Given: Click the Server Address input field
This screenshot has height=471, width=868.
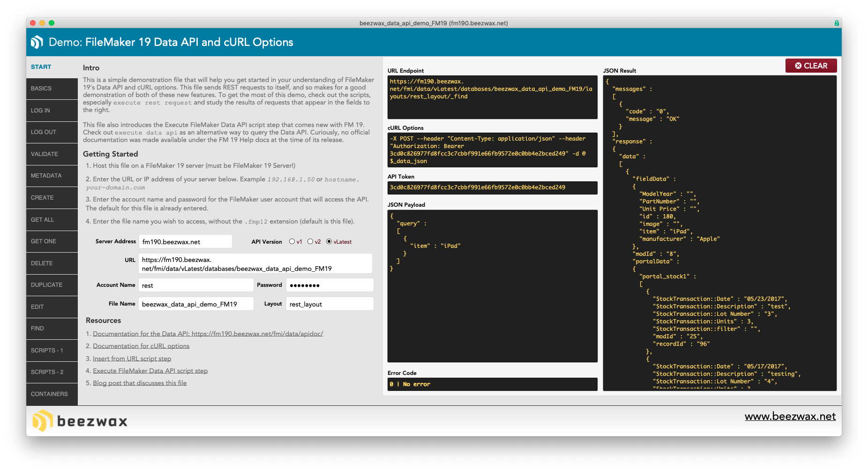Looking at the screenshot, I should click(x=186, y=242).
